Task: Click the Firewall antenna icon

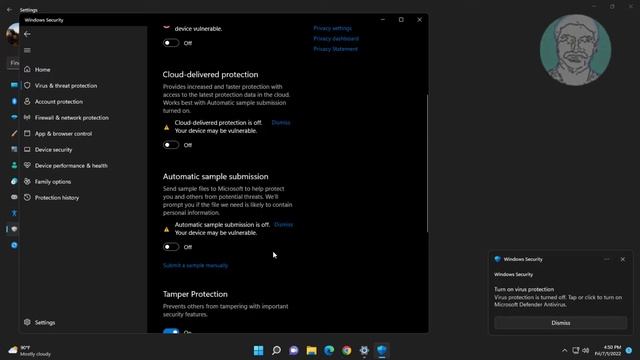Action: click(27, 118)
